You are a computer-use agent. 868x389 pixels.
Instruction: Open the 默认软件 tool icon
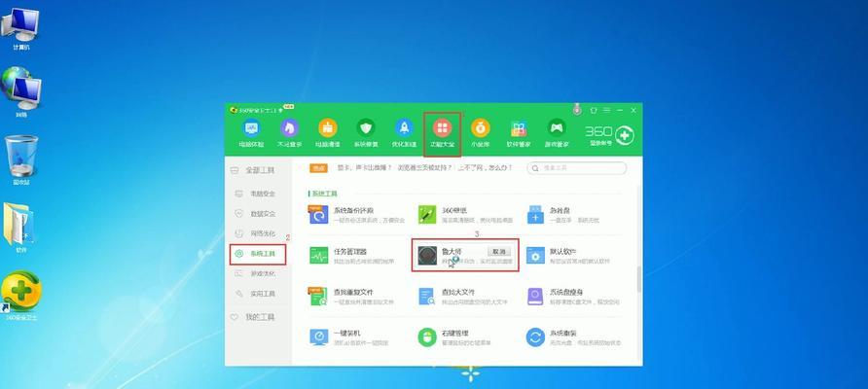pyautogui.click(x=535, y=255)
